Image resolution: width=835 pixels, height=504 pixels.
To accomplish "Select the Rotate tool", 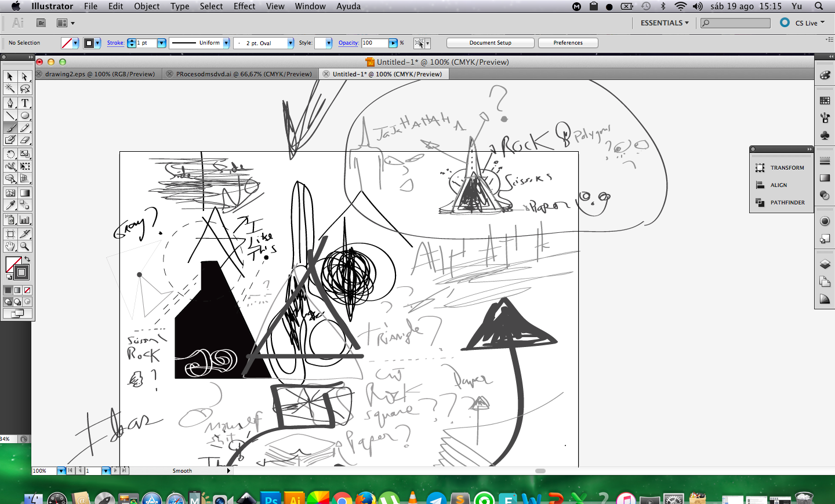I will click(10, 154).
